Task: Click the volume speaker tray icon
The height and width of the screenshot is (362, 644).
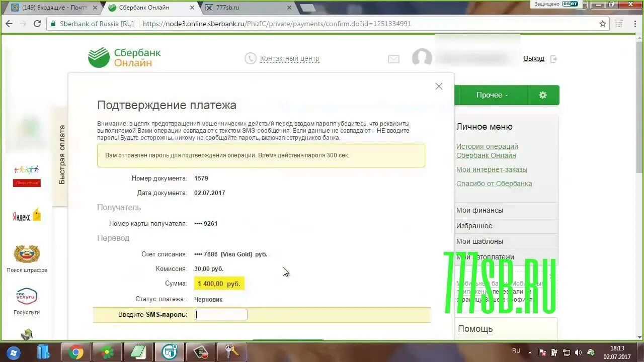Action: [x=578, y=352]
